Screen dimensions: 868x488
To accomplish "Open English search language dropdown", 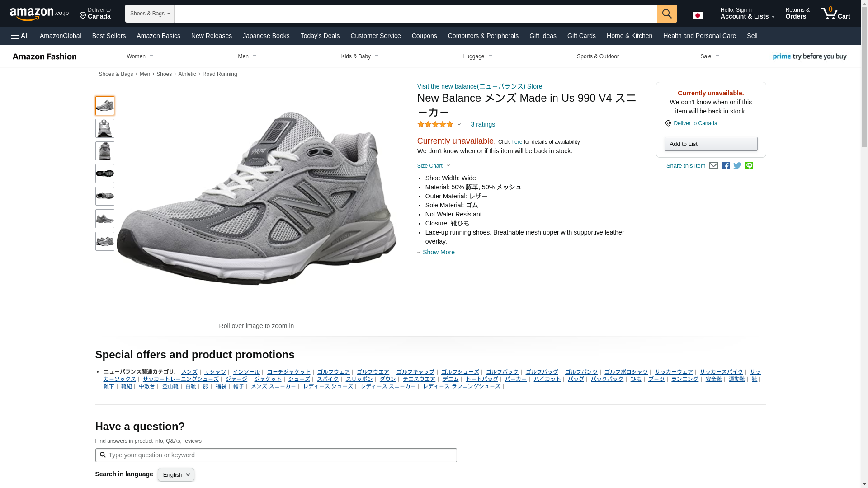I will click(x=176, y=474).
